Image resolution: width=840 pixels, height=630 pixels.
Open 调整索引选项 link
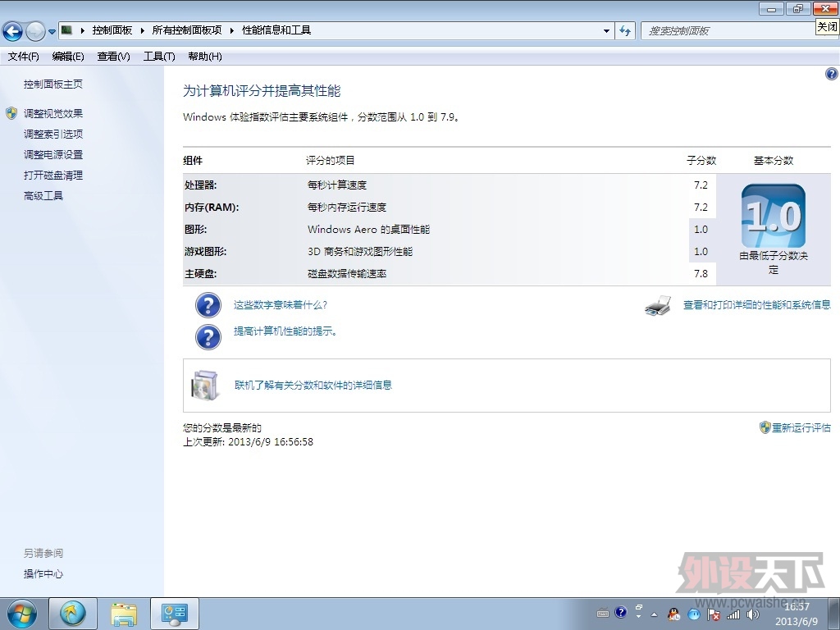point(53,134)
